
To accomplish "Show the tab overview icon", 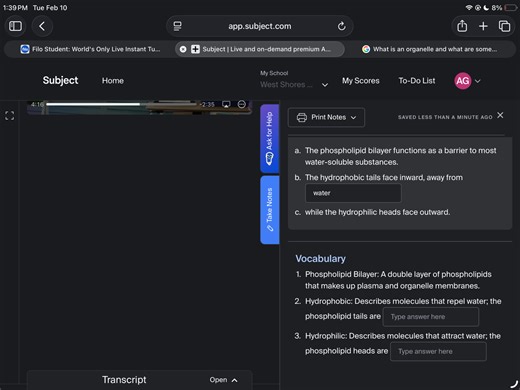I will point(504,26).
